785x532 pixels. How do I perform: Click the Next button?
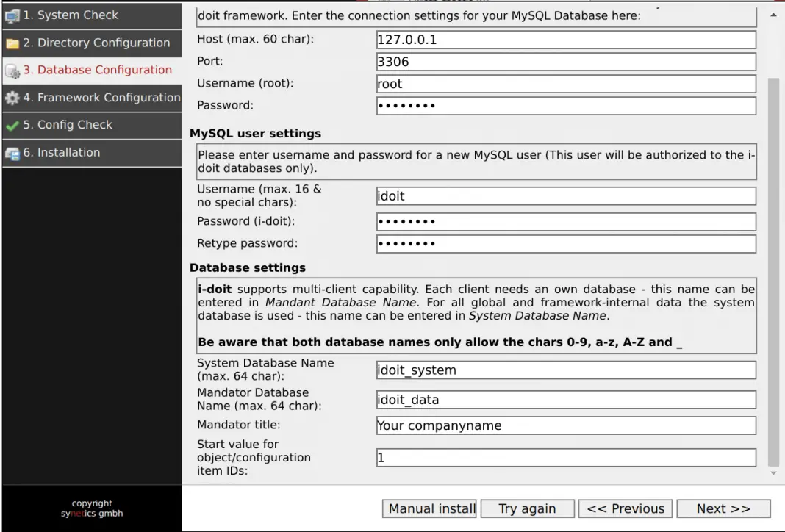723,508
